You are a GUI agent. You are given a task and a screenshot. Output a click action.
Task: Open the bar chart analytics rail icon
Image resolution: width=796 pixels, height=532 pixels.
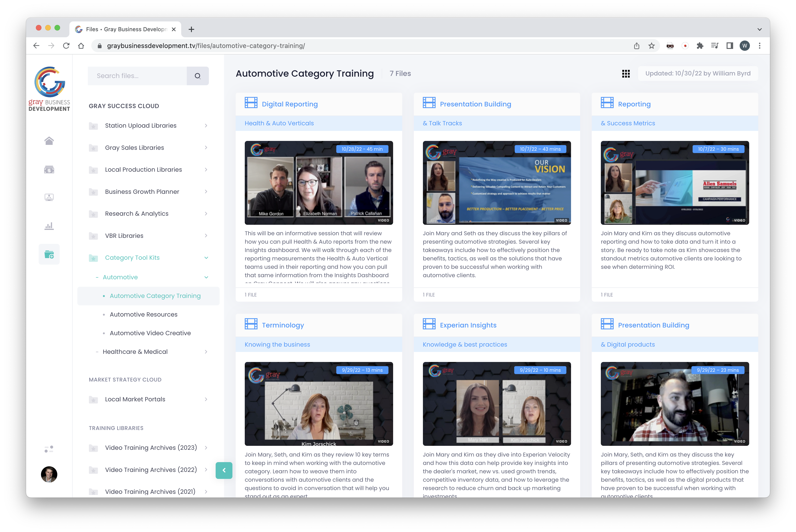click(49, 226)
